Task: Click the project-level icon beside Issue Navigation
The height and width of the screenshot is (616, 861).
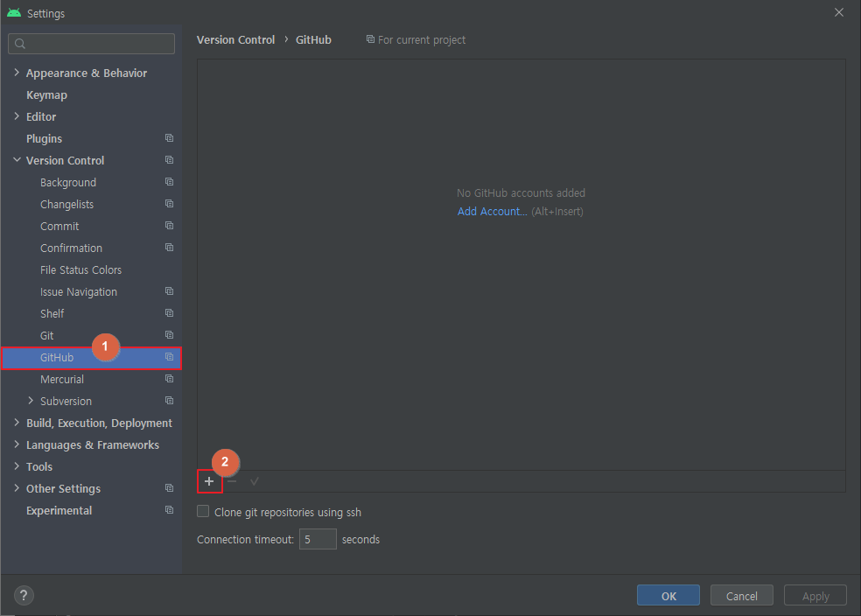Action: [x=169, y=291]
